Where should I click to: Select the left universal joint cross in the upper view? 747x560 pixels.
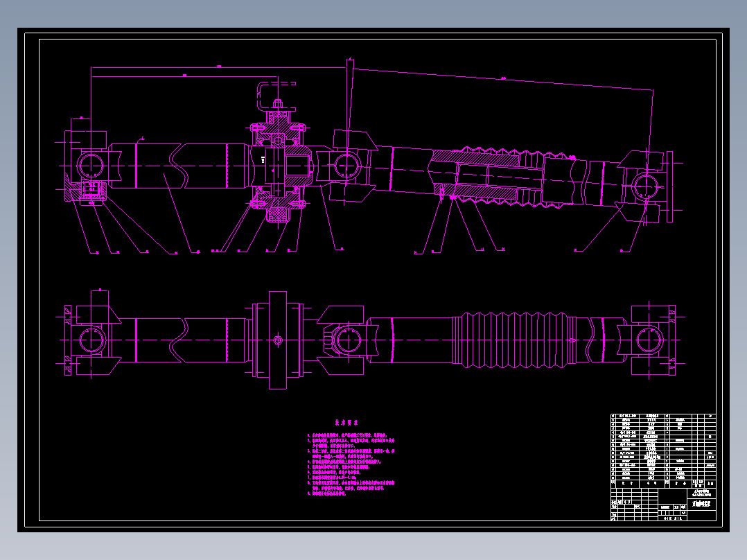coord(91,167)
